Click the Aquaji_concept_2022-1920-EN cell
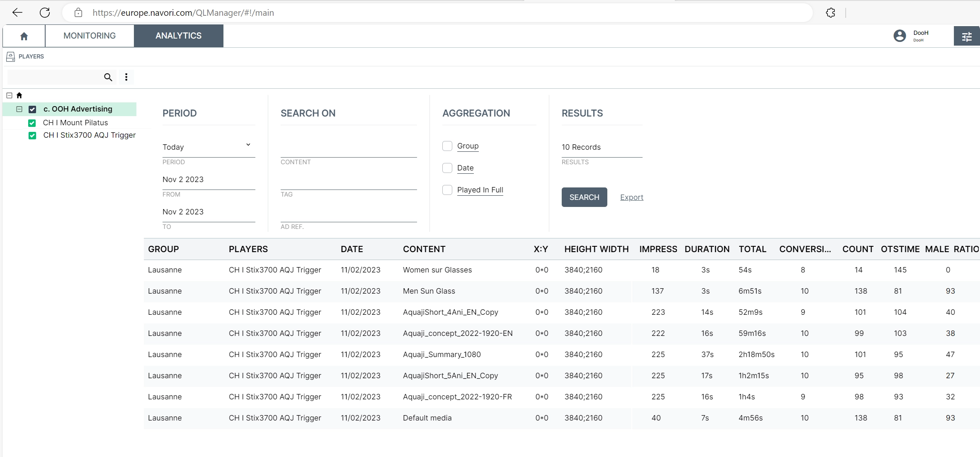Viewport: 980px width, 457px height. [x=458, y=333]
